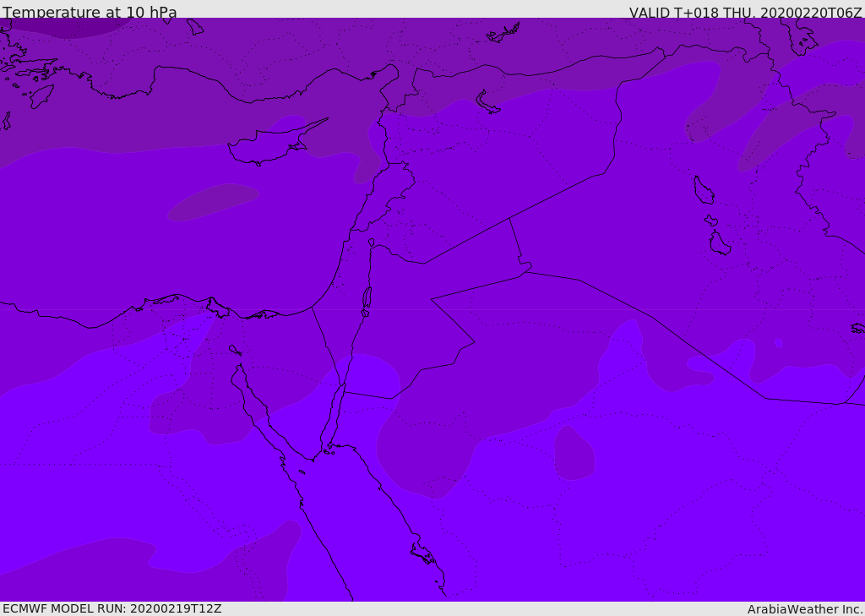
Task: Click the 'Temperature at 10 hPa' title text
Action: tap(90, 12)
